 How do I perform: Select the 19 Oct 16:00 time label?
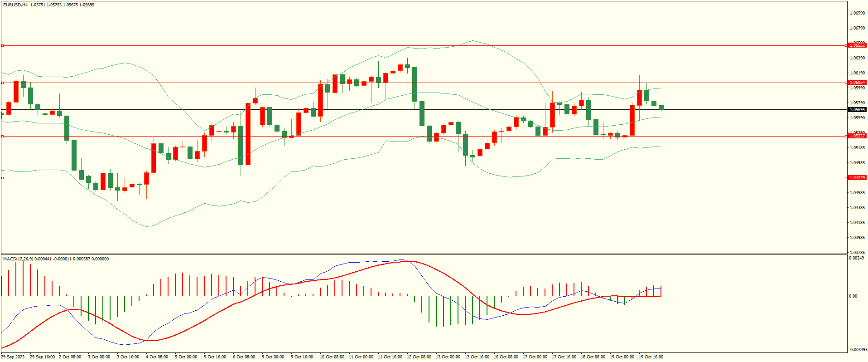651,357
